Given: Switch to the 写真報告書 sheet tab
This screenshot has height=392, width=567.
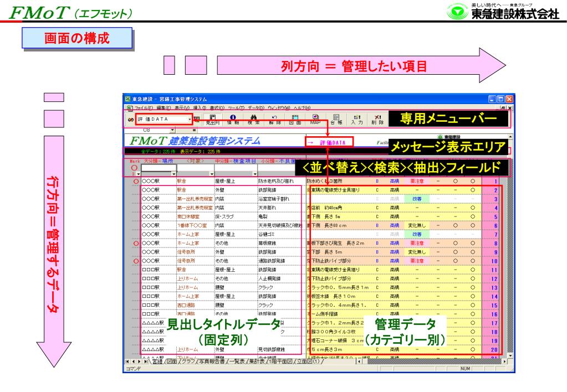Looking at the screenshot, I should (x=212, y=362).
